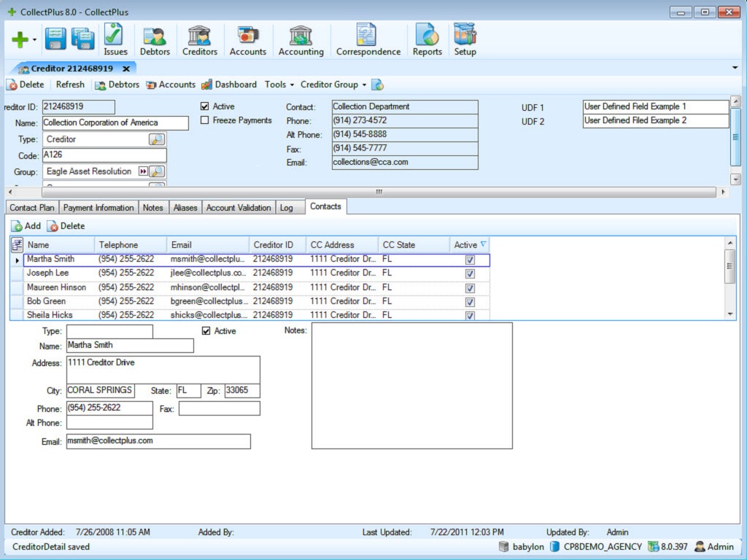
Task: Open the Correspondence module icon
Action: (368, 40)
